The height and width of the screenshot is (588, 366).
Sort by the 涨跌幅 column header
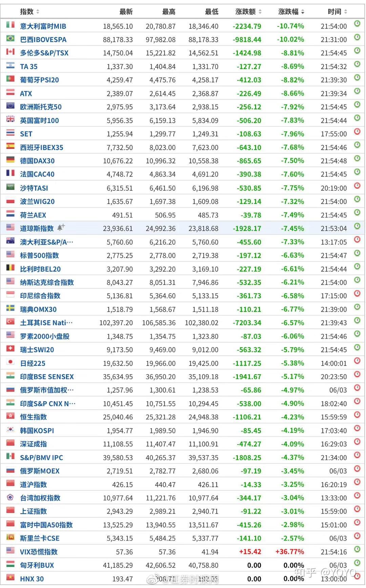point(291,12)
